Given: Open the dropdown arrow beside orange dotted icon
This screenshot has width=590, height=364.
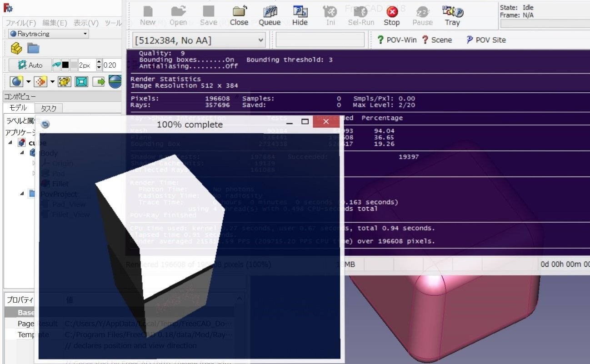Looking at the screenshot, I should point(52,82).
